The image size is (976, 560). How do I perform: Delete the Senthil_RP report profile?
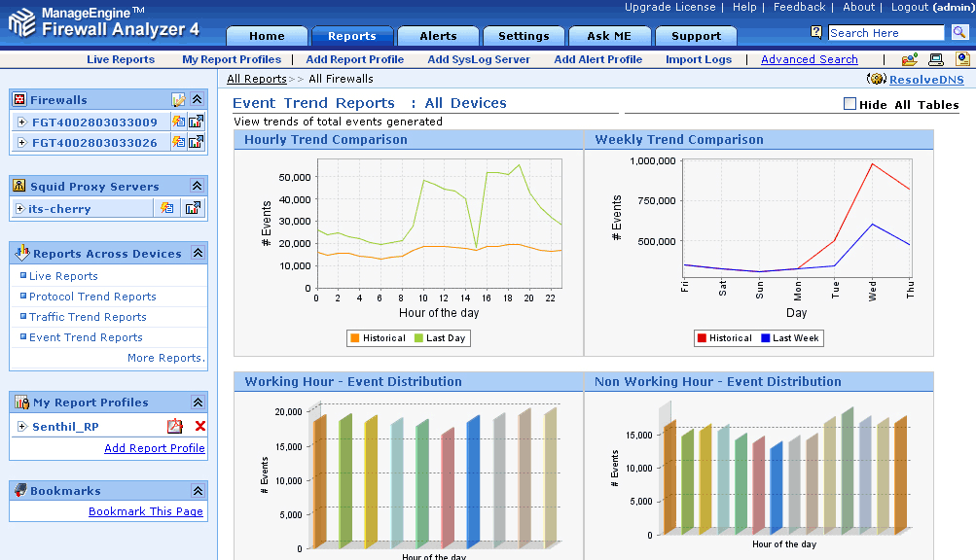pos(200,426)
